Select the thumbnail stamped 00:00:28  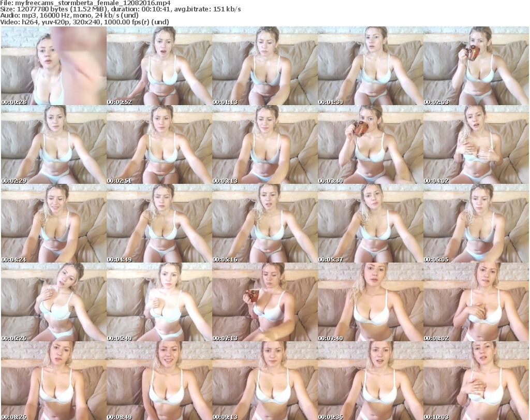54,66
